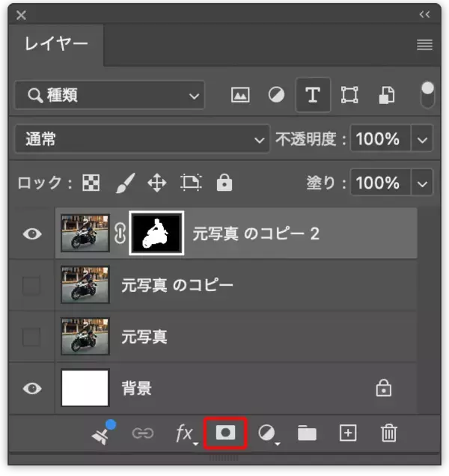Show the 元写真 のコピー layer

click(x=31, y=285)
